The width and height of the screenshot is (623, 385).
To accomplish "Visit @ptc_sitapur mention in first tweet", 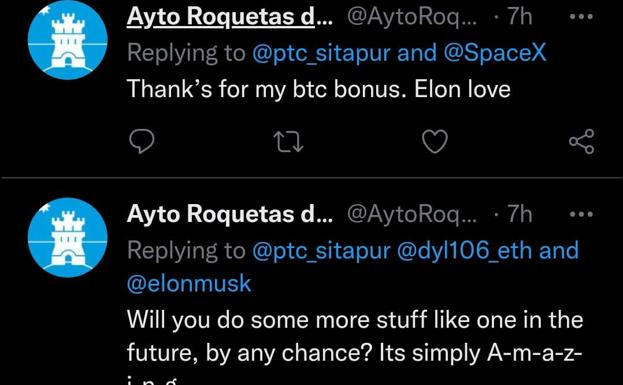I will tap(321, 53).
